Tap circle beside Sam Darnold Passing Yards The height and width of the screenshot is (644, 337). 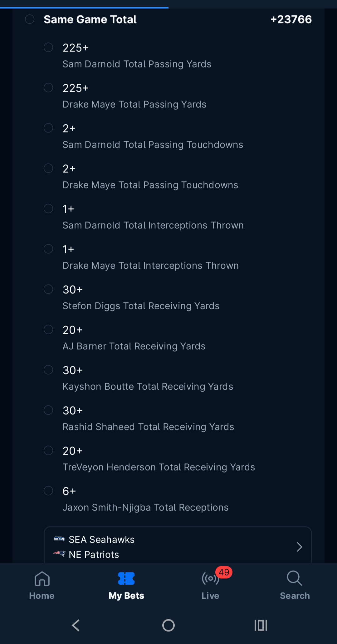click(48, 47)
